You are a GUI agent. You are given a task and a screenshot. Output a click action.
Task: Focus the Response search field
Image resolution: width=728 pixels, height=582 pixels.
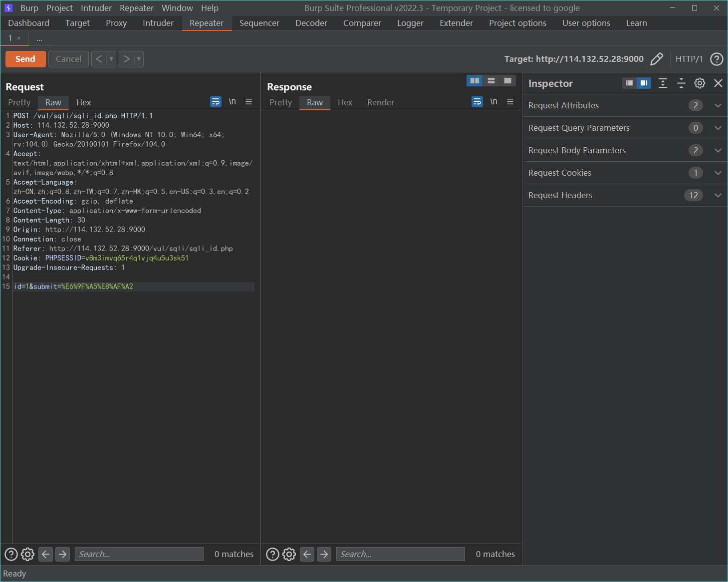click(x=401, y=554)
